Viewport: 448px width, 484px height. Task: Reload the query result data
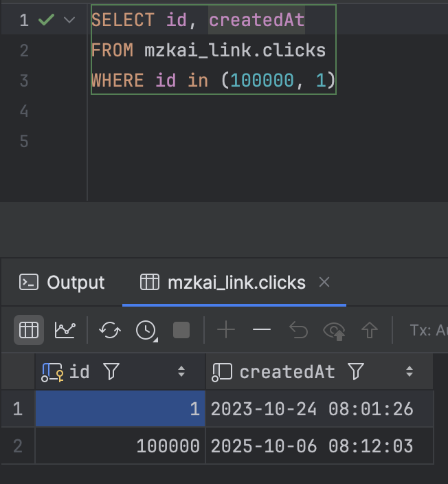[x=110, y=331]
